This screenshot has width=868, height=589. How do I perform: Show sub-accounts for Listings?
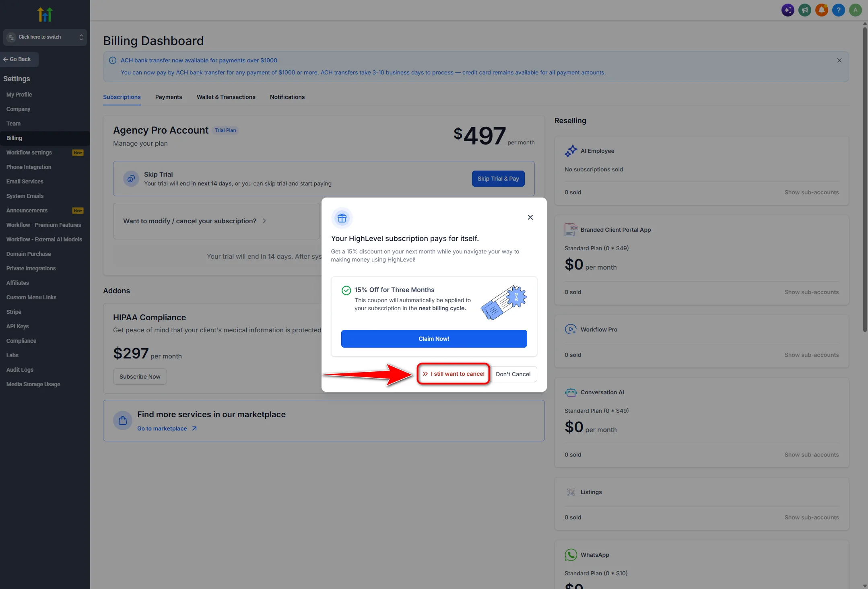click(811, 517)
